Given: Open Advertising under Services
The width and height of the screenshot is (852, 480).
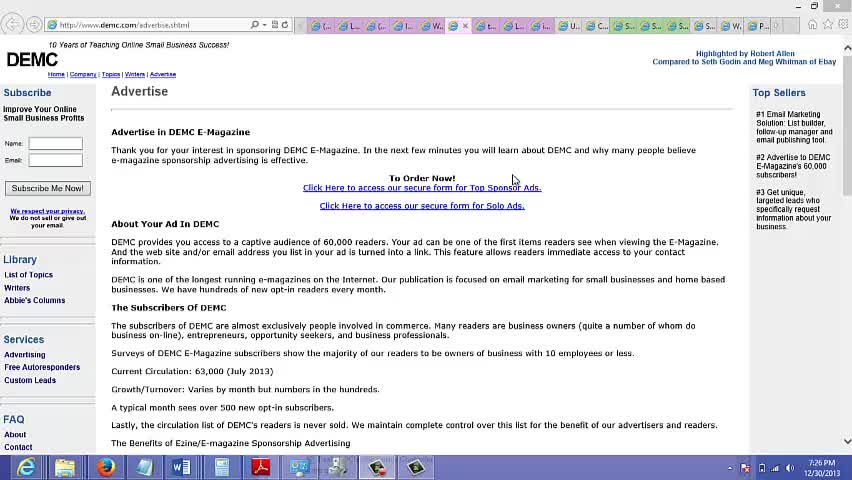Looking at the screenshot, I should click(24, 355).
